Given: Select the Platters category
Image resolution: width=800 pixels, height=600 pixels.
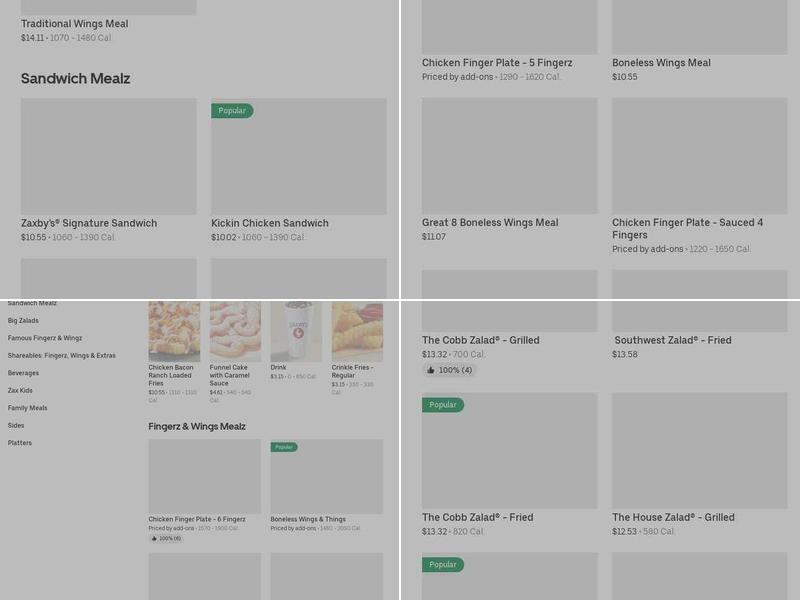Looking at the screenshot, I should click(x=20, y=443).
